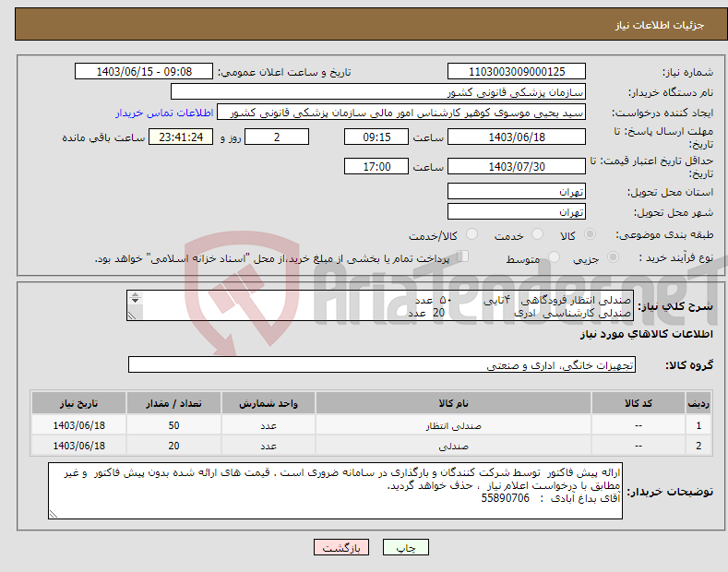Click the عدد unit cell in row 2
The height and width of the screenshot is (572, 728).
[x=269, y=446]
